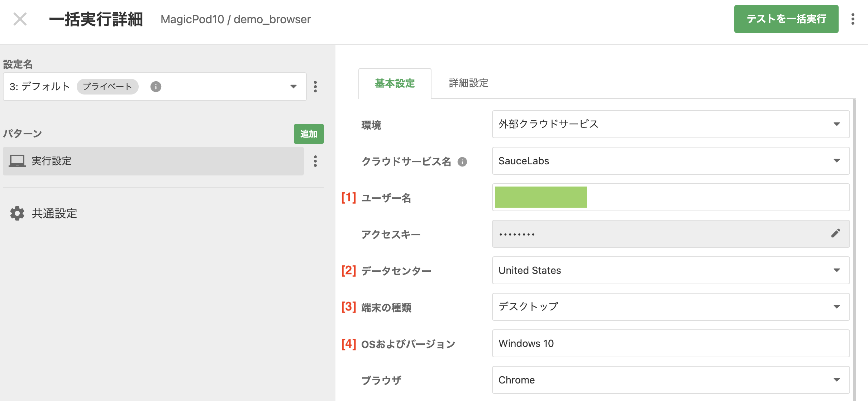The height and width of the screenshot is (401, 868).
Task: Close the batch run details dialog
Action: [x=20, y=19]
